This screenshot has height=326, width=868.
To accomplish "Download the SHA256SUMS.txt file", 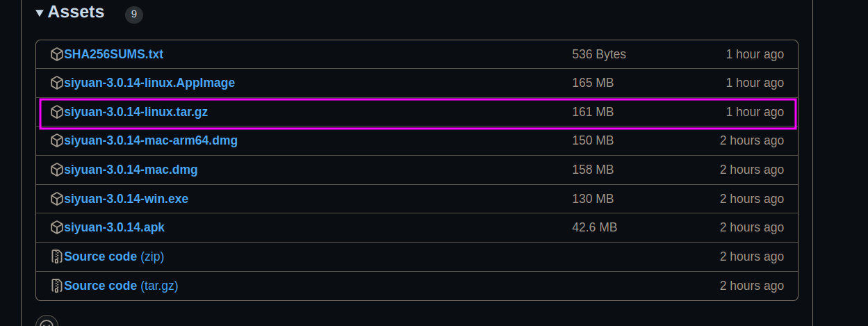I will coord(114,54).
